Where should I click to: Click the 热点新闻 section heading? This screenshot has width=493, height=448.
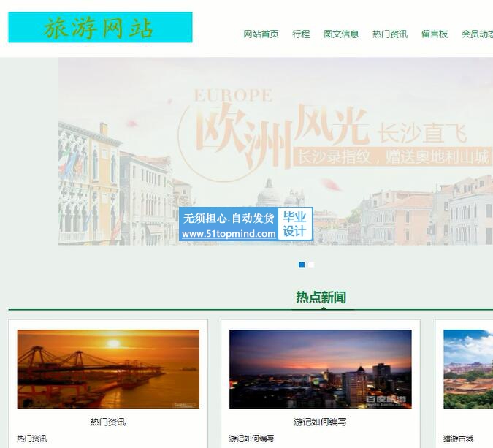[x=321, y=297]
